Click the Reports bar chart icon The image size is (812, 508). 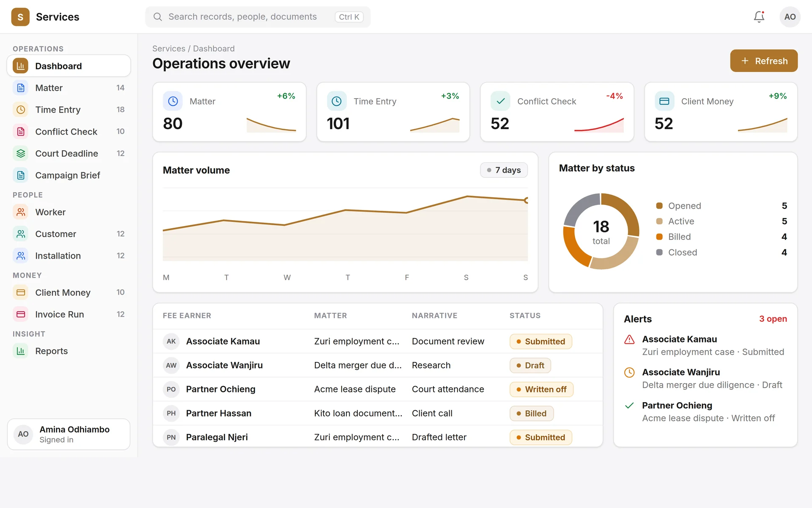20,351
